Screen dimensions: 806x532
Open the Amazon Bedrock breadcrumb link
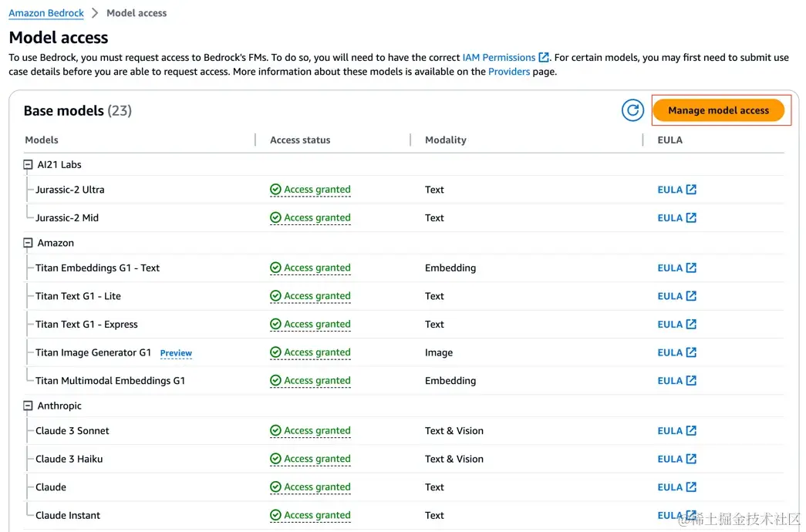point(46,13)
